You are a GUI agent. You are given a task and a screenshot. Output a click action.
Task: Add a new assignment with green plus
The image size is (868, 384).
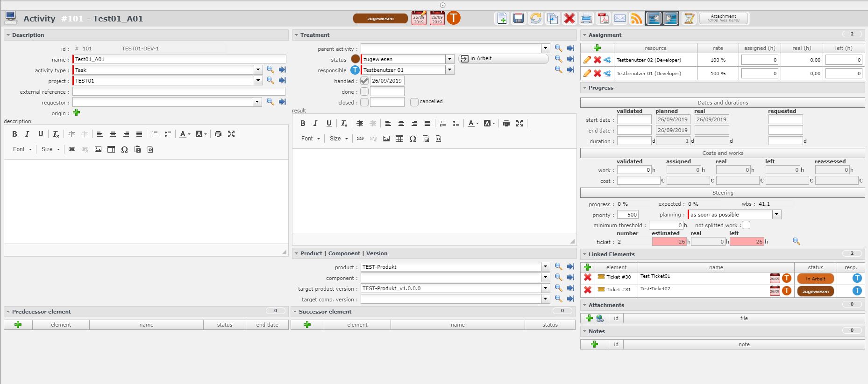[597, 48]
